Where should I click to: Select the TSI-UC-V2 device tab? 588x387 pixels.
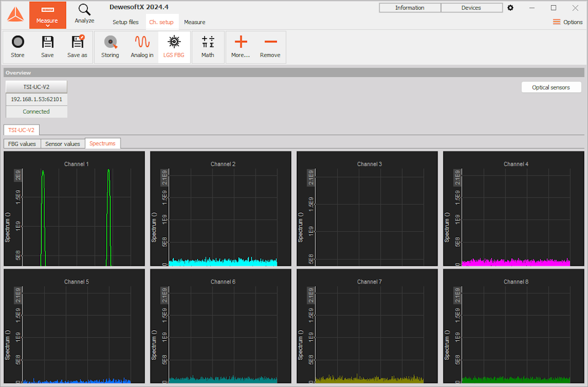coord(21,130)
